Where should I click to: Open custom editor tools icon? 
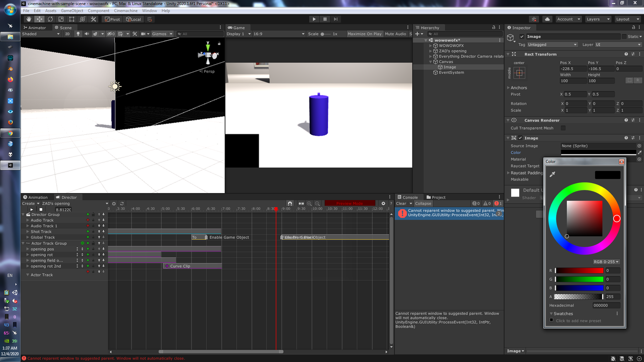93,19
